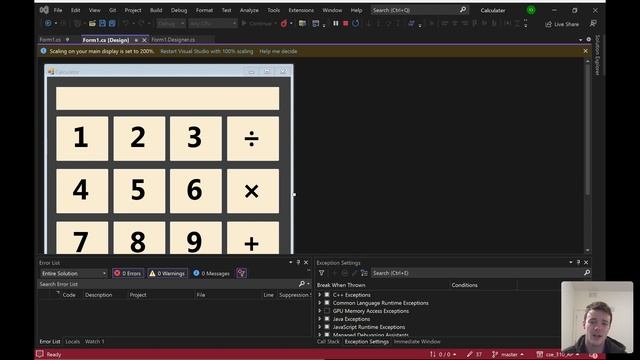The image size is (640, 360).
Task: Enable the GPU Memory Access Exceptions checkbox
Action: coord(327,311)
